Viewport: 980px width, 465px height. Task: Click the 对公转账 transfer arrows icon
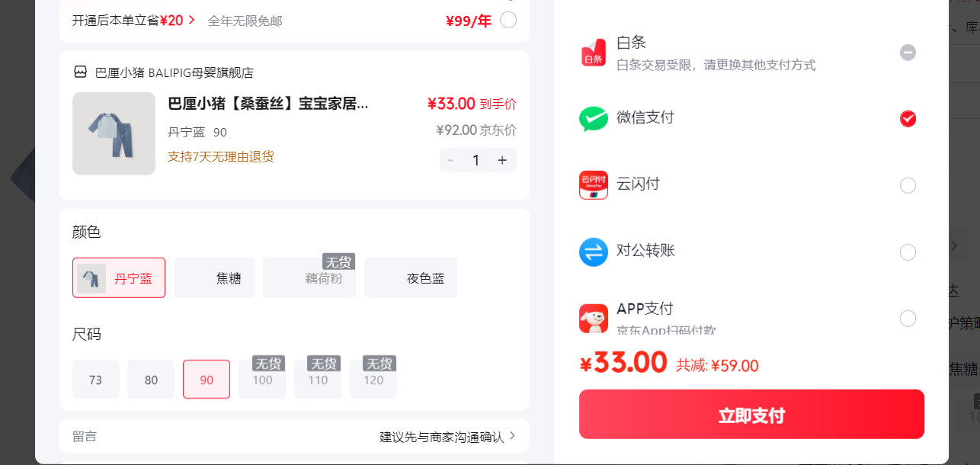[594, 252]
